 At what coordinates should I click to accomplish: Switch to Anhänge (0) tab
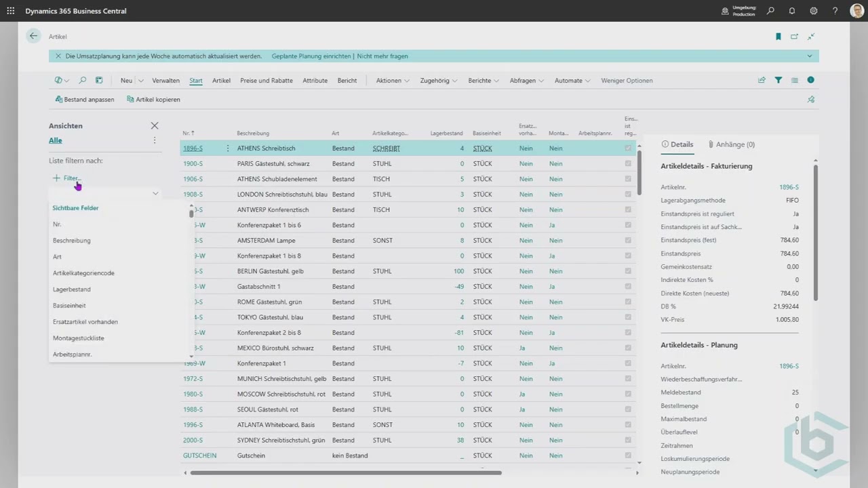coord(732,144)
